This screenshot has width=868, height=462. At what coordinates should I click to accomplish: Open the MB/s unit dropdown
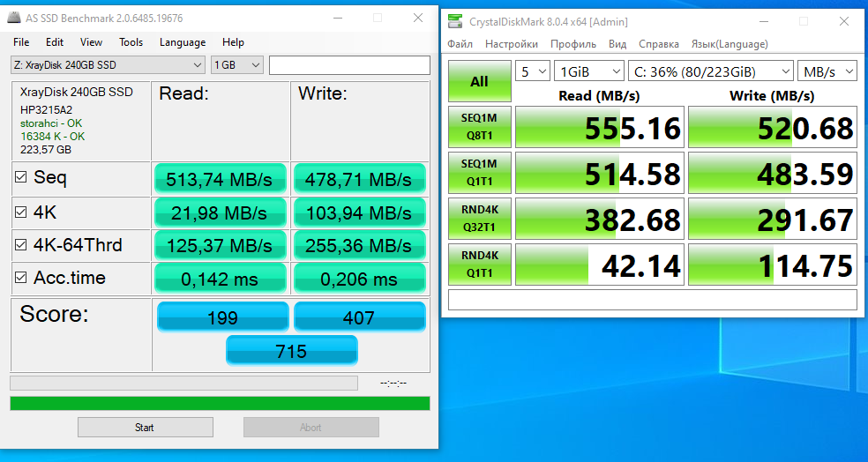coord(827,71)
